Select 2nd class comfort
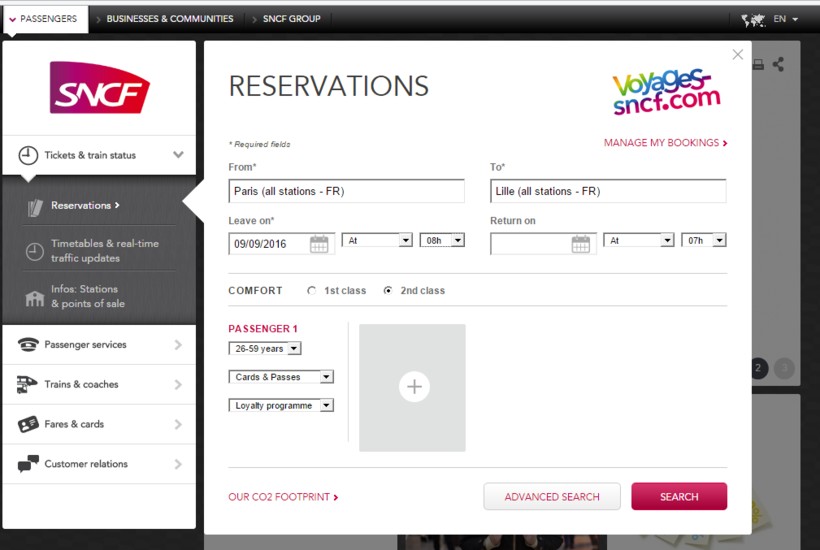This screenshot has height=550, width=820. pos(388,291)
